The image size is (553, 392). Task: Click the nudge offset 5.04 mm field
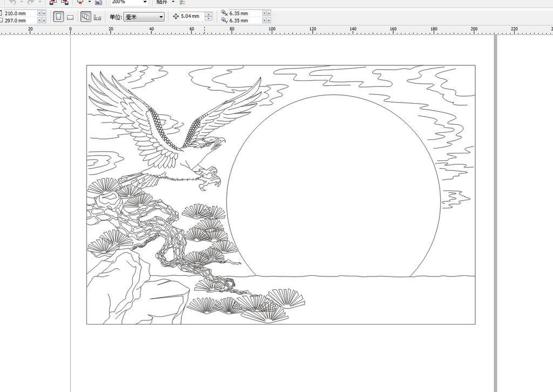coord(192,17)
